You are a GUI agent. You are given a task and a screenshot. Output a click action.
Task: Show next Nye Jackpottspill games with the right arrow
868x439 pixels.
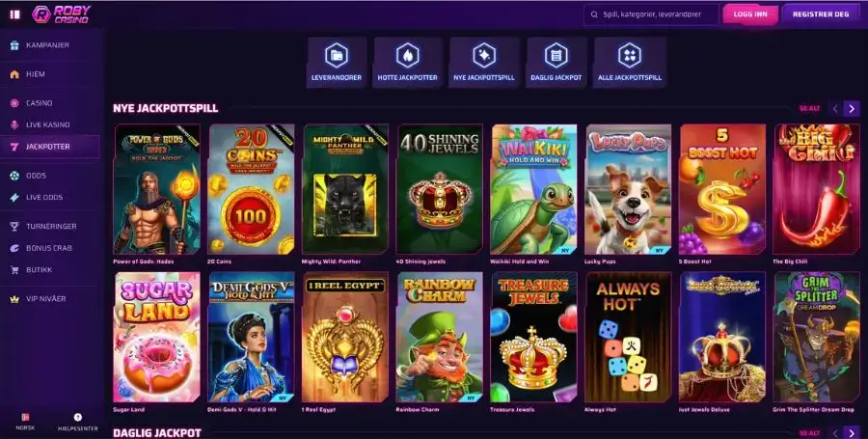[852, 108]
